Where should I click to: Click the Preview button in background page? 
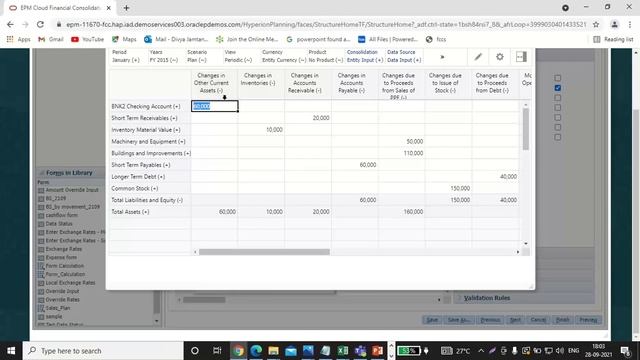(x=588, y=320)
